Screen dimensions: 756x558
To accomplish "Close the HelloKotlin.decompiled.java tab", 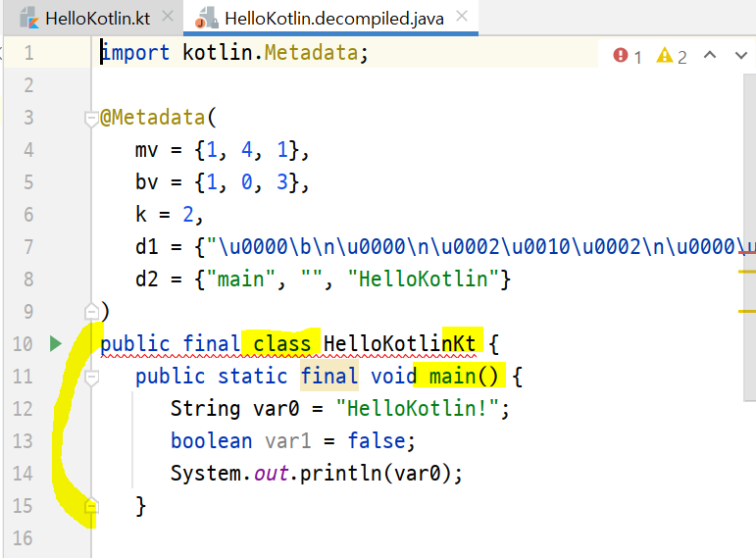I will 462,17.
